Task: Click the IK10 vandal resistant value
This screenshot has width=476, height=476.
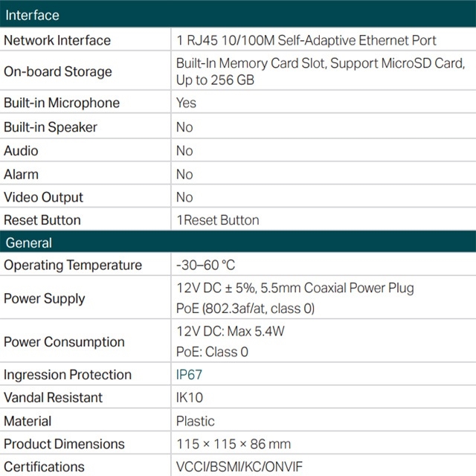Action: (189, 398)
